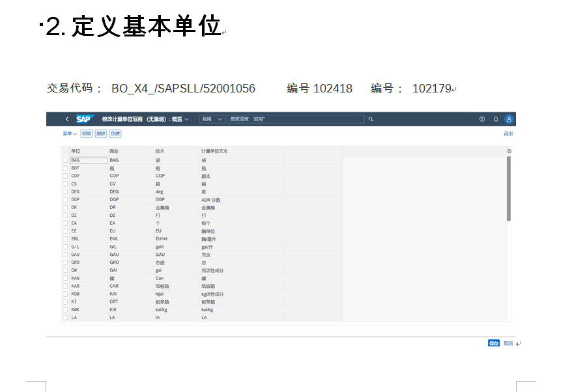Screen dimensions: 570x392
Task: Click the 明细 toolbar button
Action: pos(87,133)
